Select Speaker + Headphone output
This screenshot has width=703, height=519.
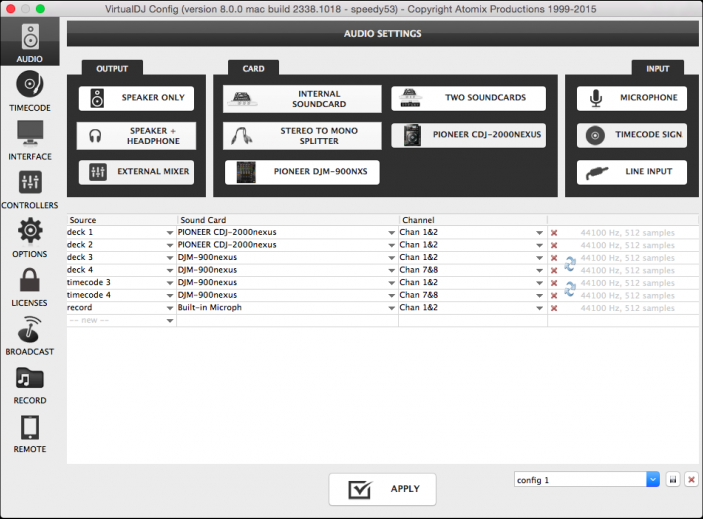coord(136,136)
